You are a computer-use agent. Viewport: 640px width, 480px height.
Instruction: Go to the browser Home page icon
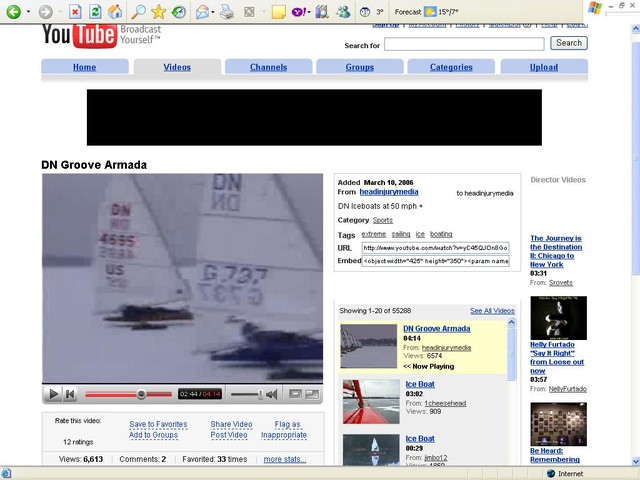click(x=115, y=12)
